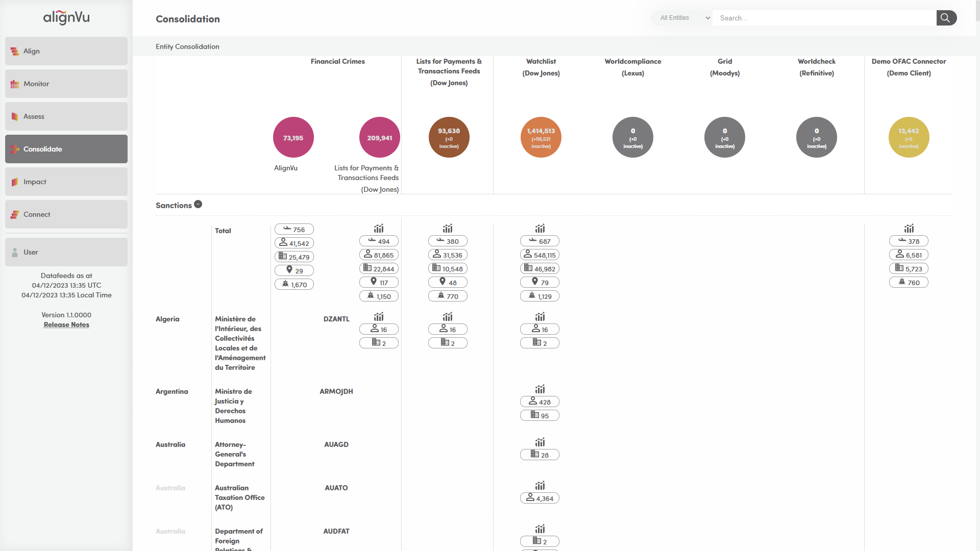Open chart icon above Watchlist totals

point(540,228)
